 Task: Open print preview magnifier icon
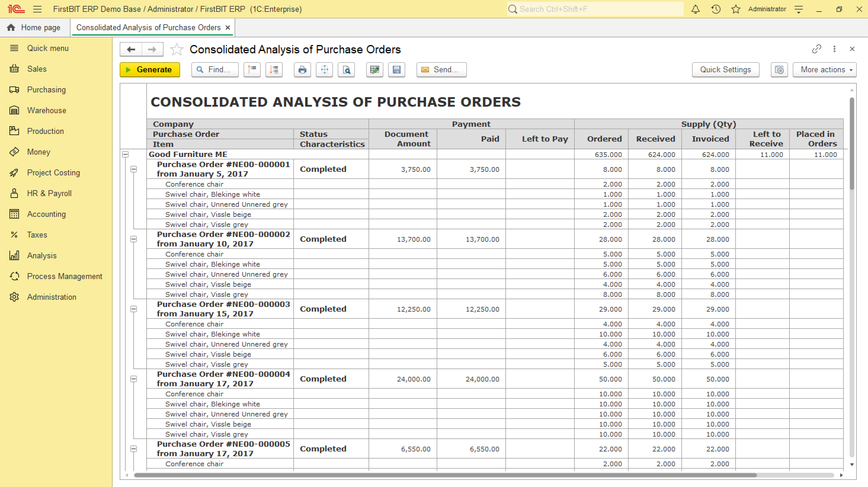click(346, 70)
